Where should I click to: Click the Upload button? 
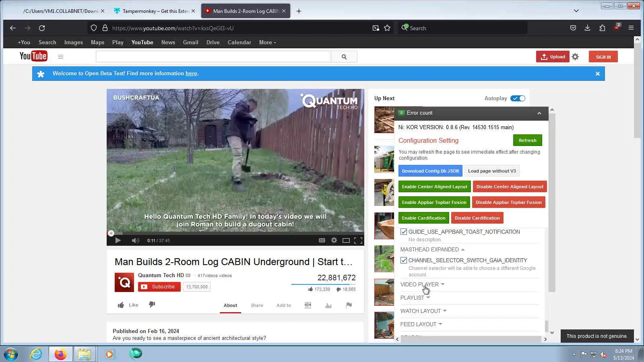pyautogui.click(x=553, y=57)
